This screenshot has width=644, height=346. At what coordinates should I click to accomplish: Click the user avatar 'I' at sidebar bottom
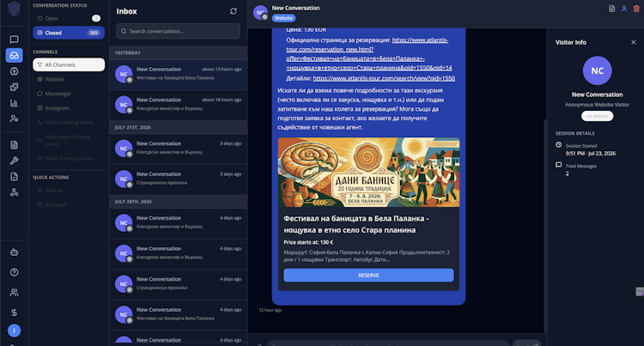[x=14, y=331]
